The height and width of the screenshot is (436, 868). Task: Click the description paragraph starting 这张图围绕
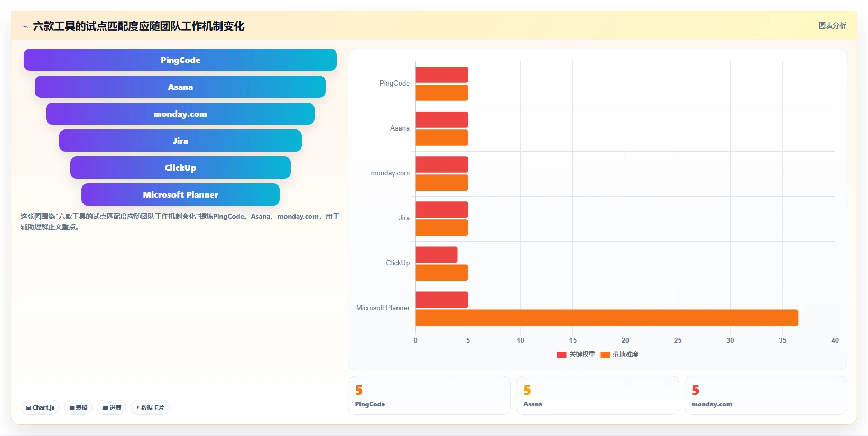tap(180, 221)
